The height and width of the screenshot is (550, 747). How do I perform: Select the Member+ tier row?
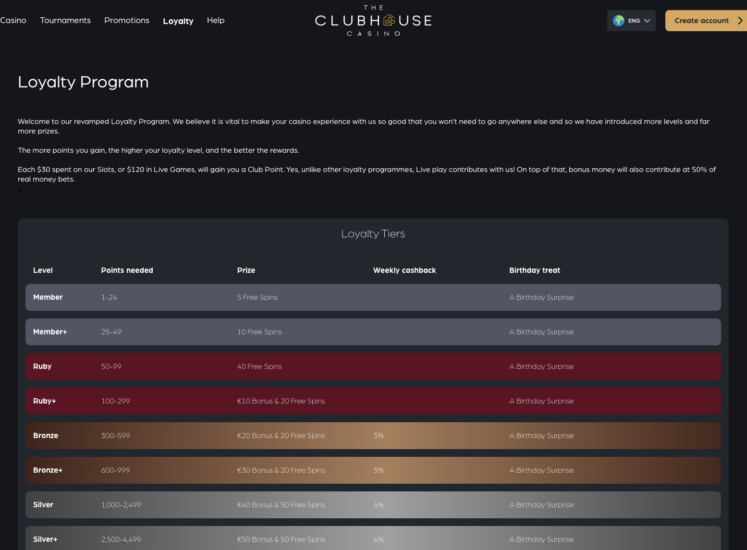(373, 332)
